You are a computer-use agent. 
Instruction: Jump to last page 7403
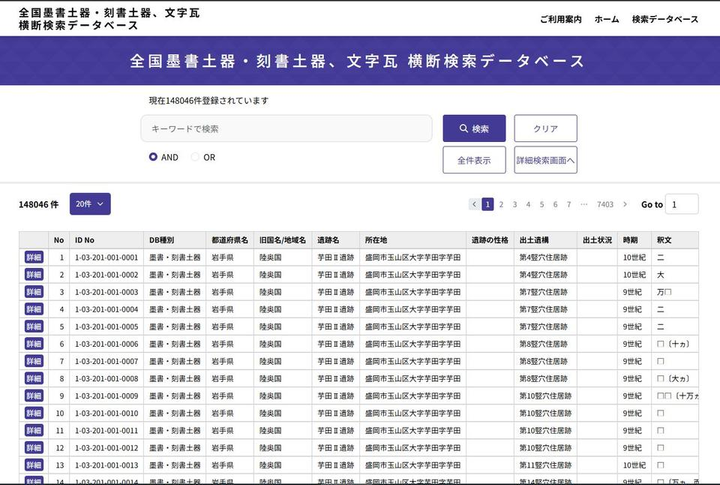coord(604,204)
